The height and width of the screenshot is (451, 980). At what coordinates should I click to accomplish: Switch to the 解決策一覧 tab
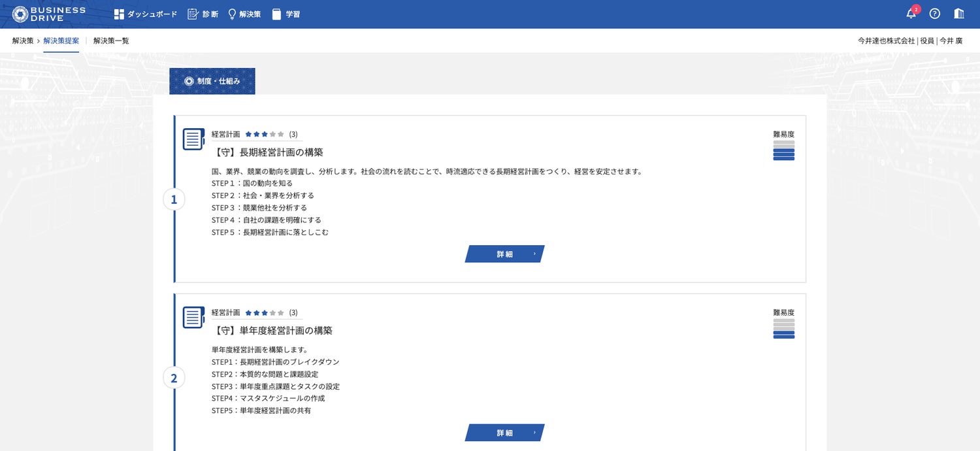pyautogui.click(x=111, y=41)
